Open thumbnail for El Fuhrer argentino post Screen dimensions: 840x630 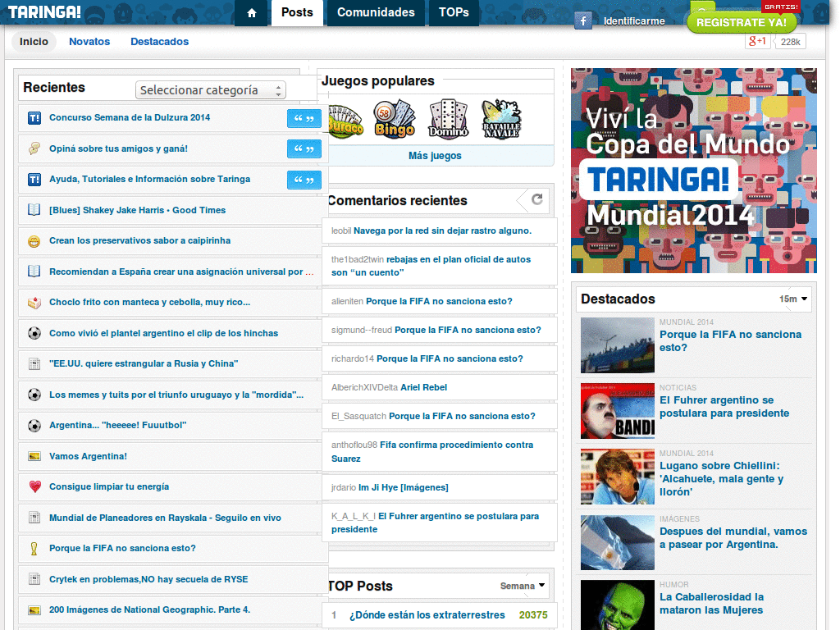(x=618, y=411)
